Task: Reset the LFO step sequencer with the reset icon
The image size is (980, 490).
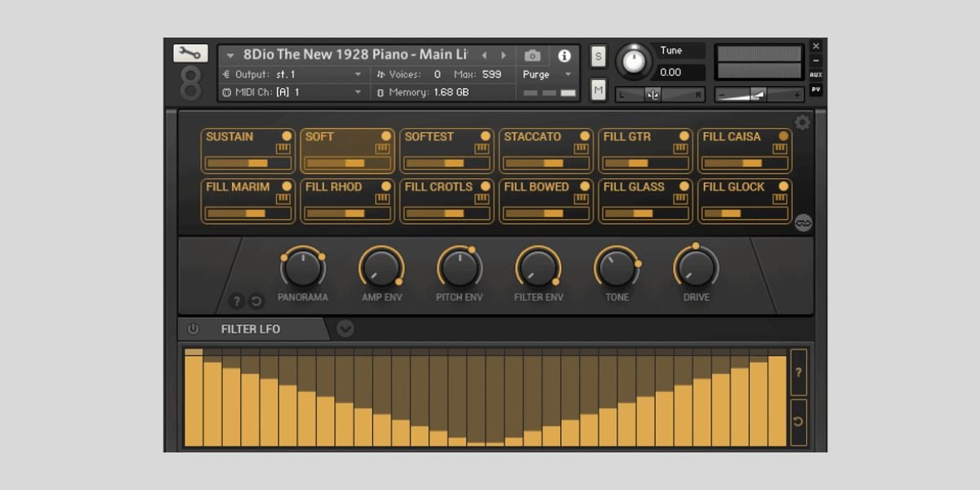Action: pos(799,422)
